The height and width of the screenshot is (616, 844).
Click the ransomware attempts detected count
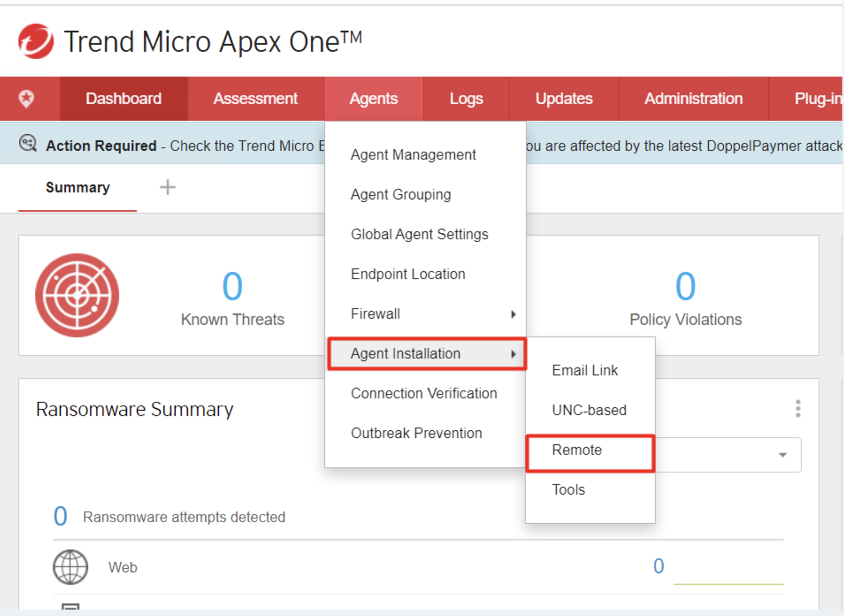60,516
